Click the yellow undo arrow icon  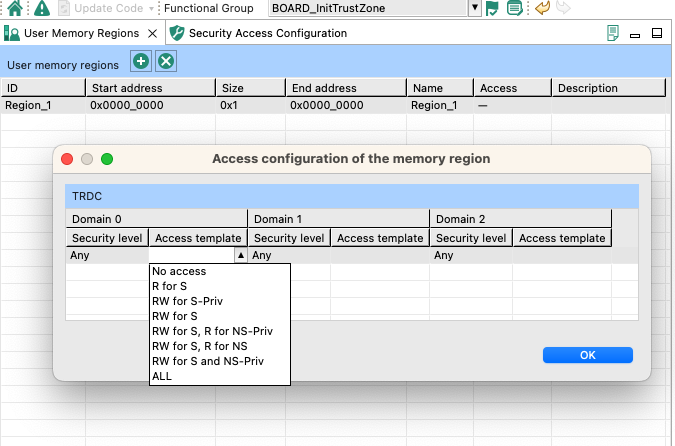542,8
